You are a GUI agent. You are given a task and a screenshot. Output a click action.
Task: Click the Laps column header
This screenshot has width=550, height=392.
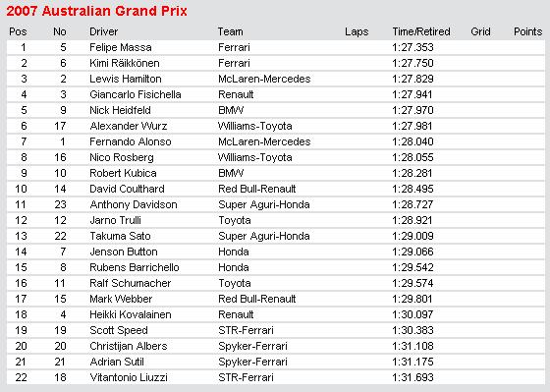(357, 31)
